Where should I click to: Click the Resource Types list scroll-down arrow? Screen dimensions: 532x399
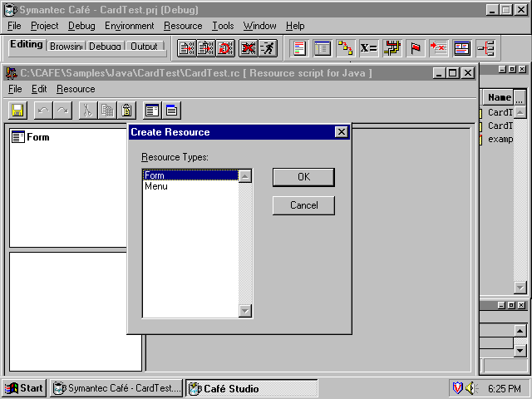pos(245,310)
